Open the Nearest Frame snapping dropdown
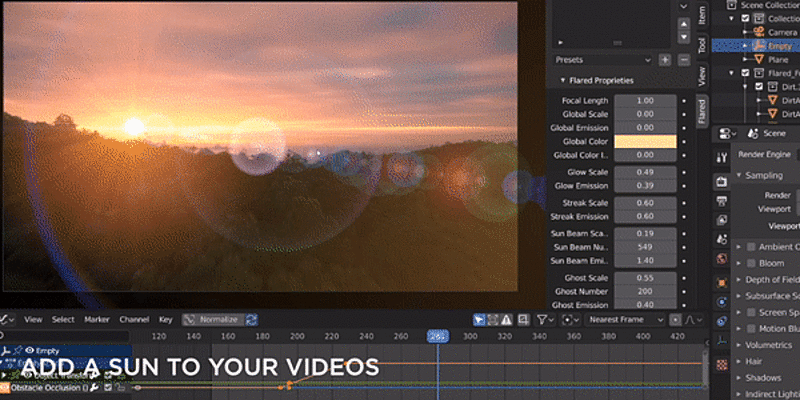Screen dimensions: 800x400 (x=625, y=320)
